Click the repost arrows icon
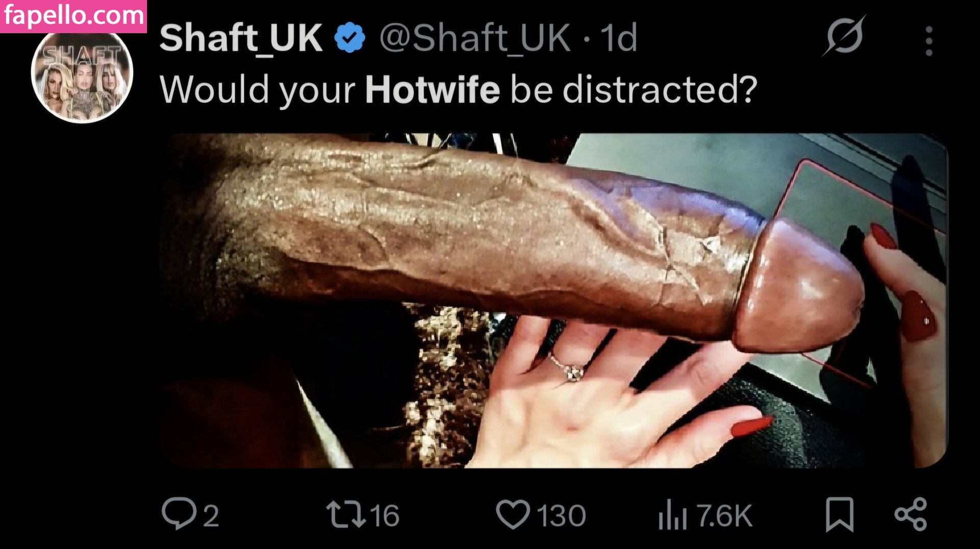The image size is (980, 549). (346, 514)
